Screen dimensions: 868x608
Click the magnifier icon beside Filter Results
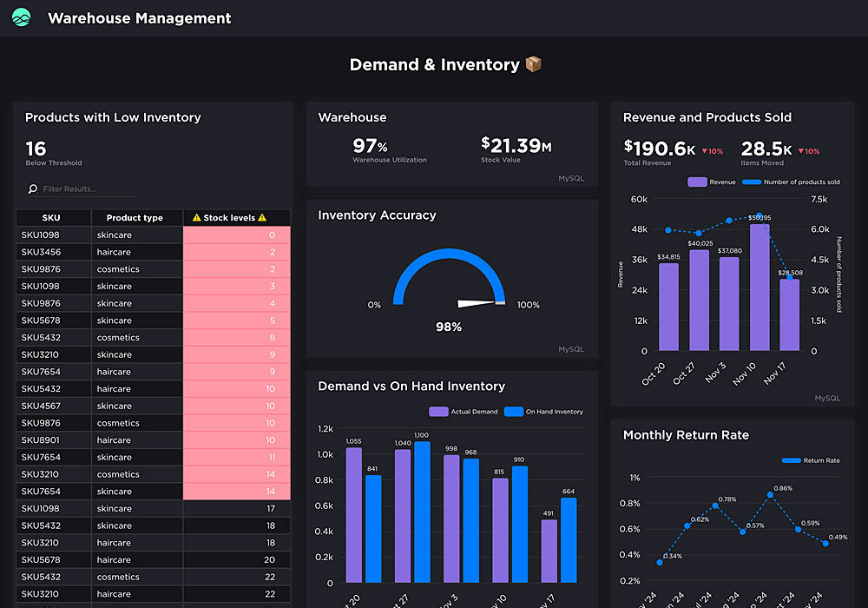click(x=33, y=189)
